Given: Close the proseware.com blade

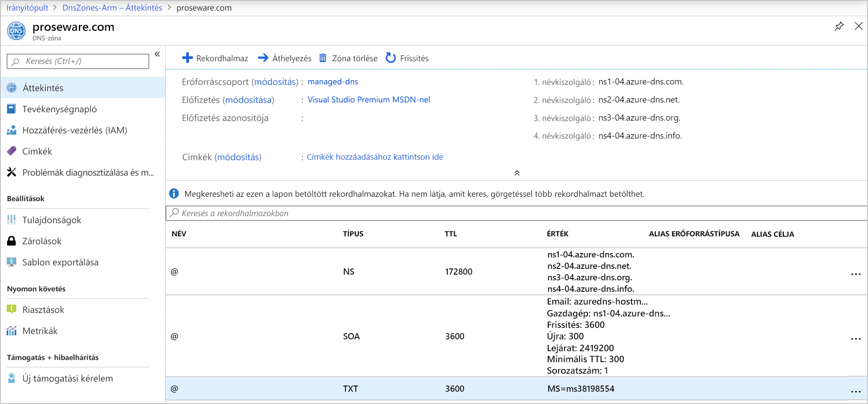Looking at the screenshot, I should click(859, 26).
